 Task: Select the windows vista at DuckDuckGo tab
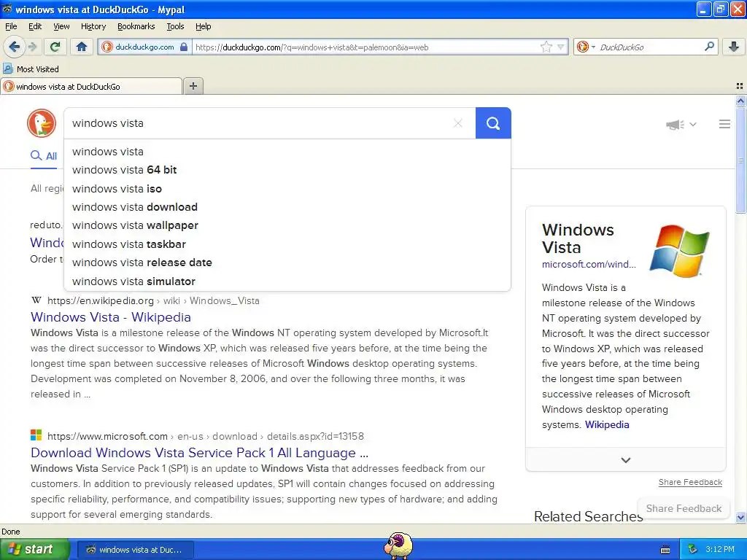[x=91, y=86]
